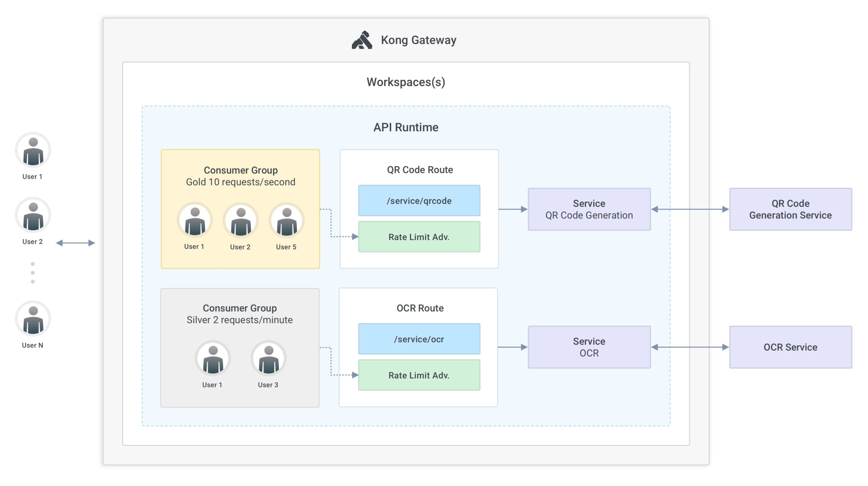
Task: Click the external OCR Service box
Action: tap(791, 347)
